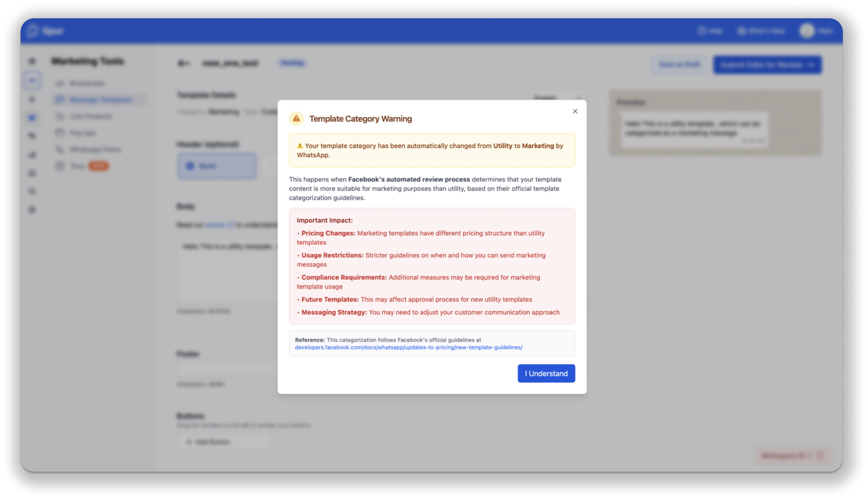Click the Reference label in the footer note

[x=310, y=340]
